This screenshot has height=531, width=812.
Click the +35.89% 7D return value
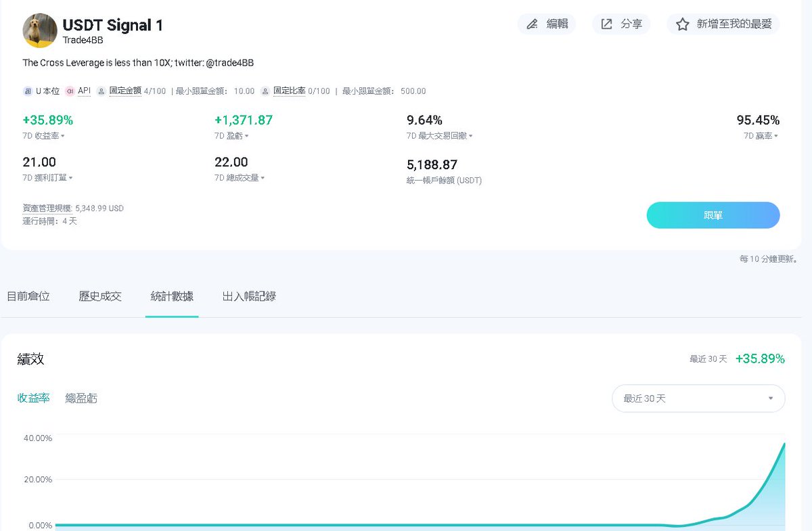coord(48,120)
